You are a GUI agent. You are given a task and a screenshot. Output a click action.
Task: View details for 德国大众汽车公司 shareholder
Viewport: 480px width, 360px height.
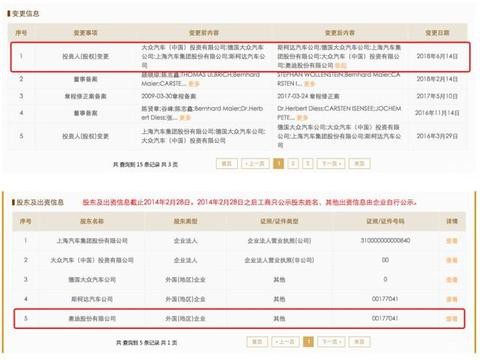pos(452,280)
